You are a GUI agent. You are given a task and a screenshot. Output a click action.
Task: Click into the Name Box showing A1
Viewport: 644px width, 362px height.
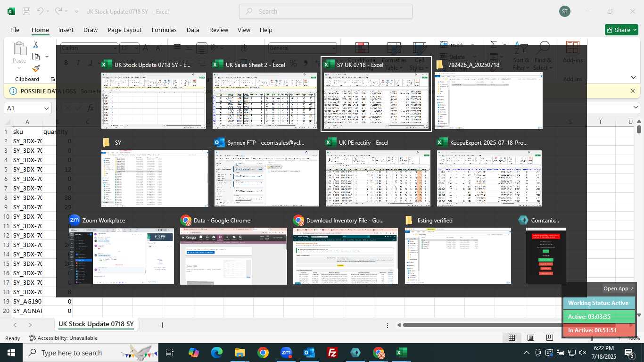coord(23,108)
